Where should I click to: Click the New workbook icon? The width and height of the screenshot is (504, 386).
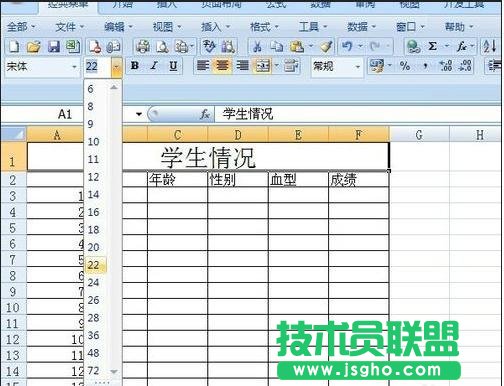[x=14, y=47]
